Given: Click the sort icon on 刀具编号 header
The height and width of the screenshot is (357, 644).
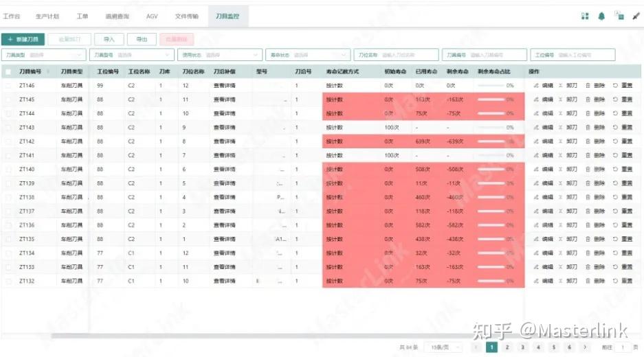Looking at the screenshot, I should click(48, 71).
